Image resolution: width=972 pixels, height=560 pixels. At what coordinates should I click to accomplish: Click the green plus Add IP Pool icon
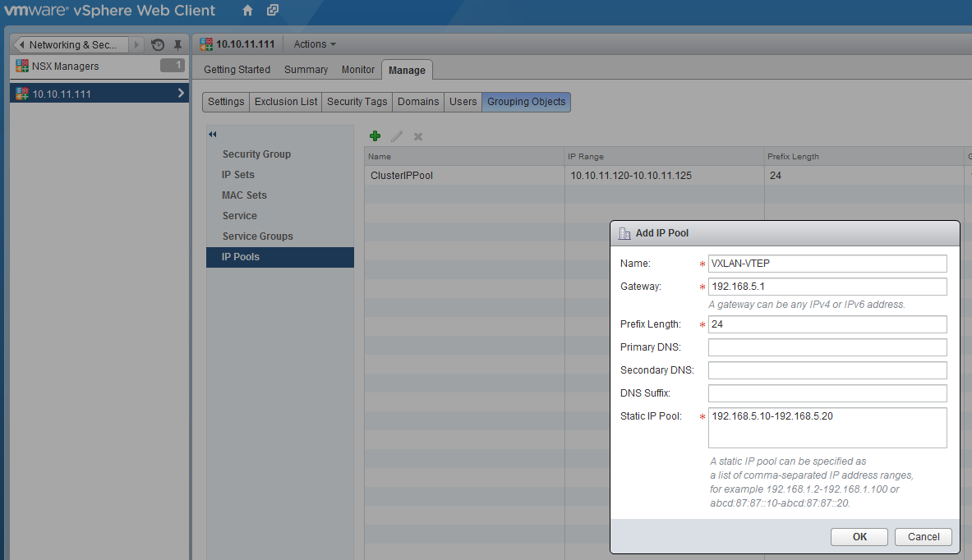pos(375,136)
